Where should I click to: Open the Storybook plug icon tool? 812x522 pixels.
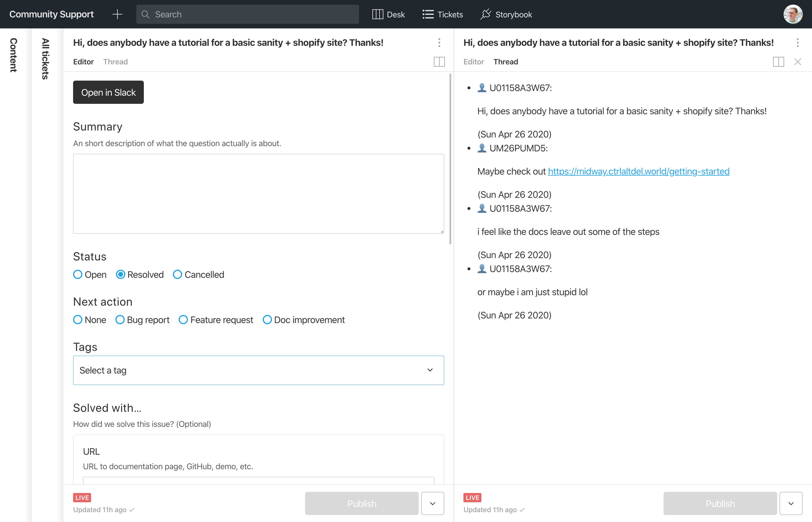point(506,14)
